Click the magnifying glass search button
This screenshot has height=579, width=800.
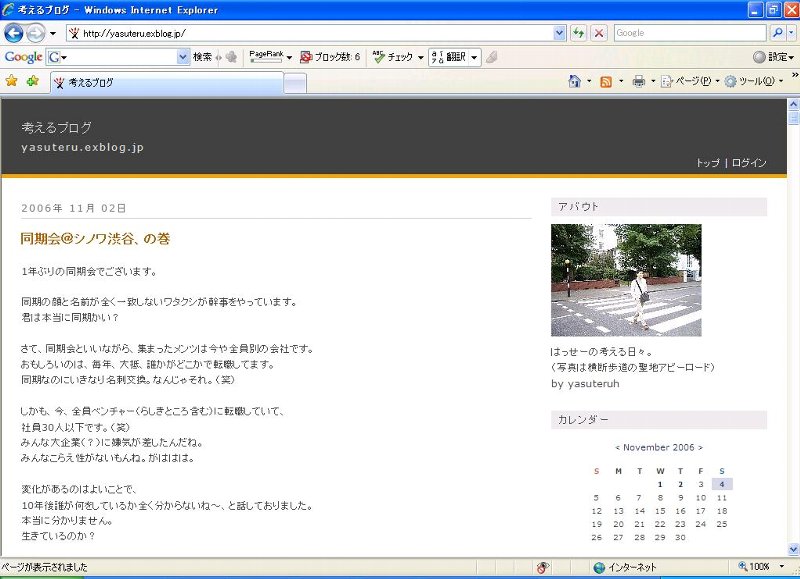[777, 33]
